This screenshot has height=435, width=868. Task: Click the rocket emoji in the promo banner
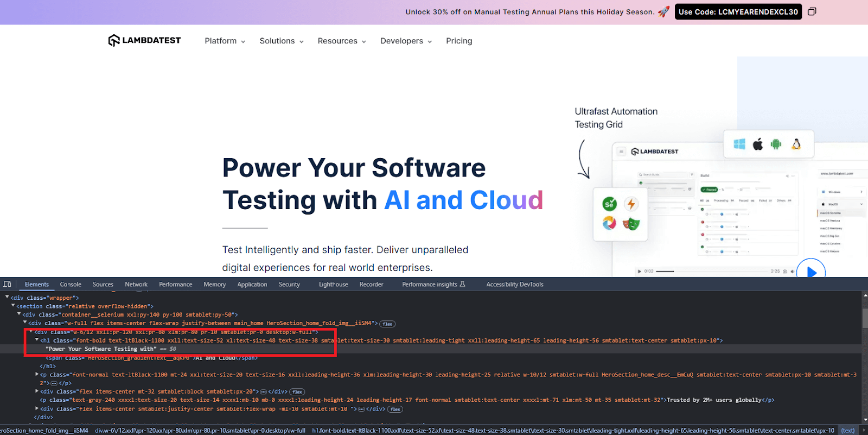point(663,11)
